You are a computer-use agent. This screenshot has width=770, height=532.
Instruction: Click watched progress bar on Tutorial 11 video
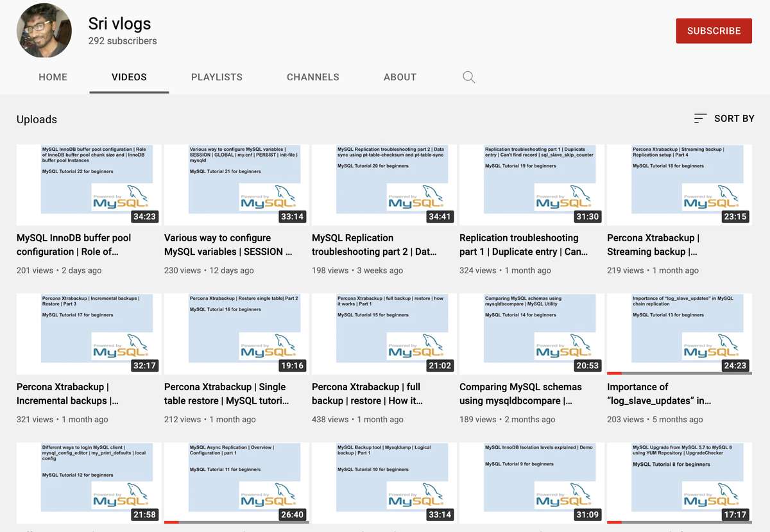tap(235, 522)
